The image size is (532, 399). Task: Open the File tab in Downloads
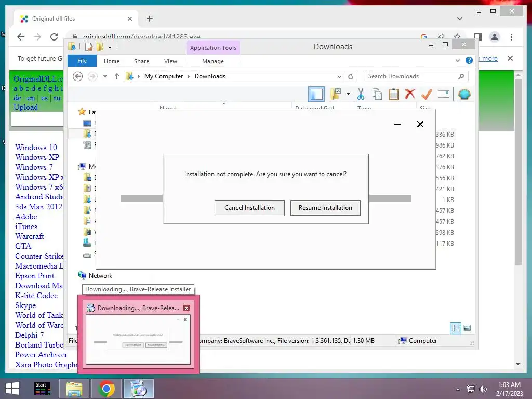tap(82, 61)
